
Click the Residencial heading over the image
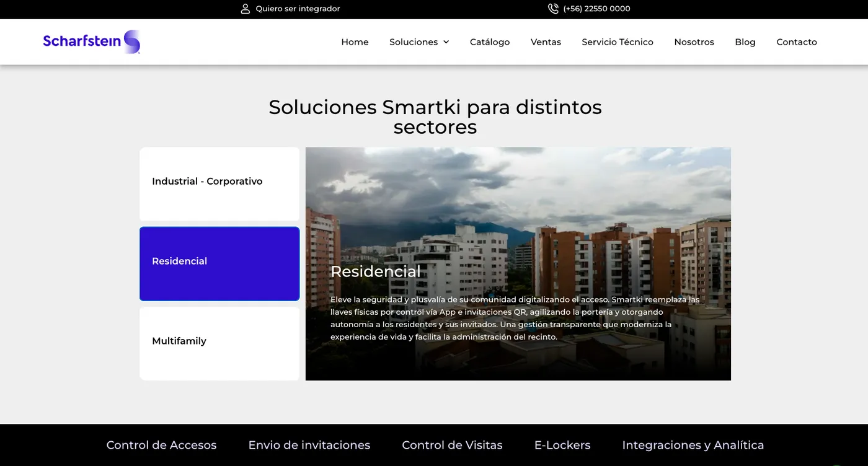375,271
